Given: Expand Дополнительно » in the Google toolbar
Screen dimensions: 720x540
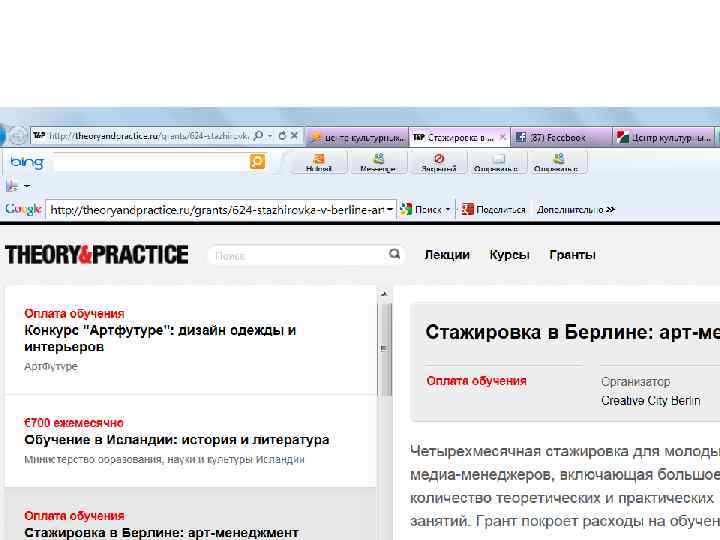Looking at the screenshot, I should 575,209.
